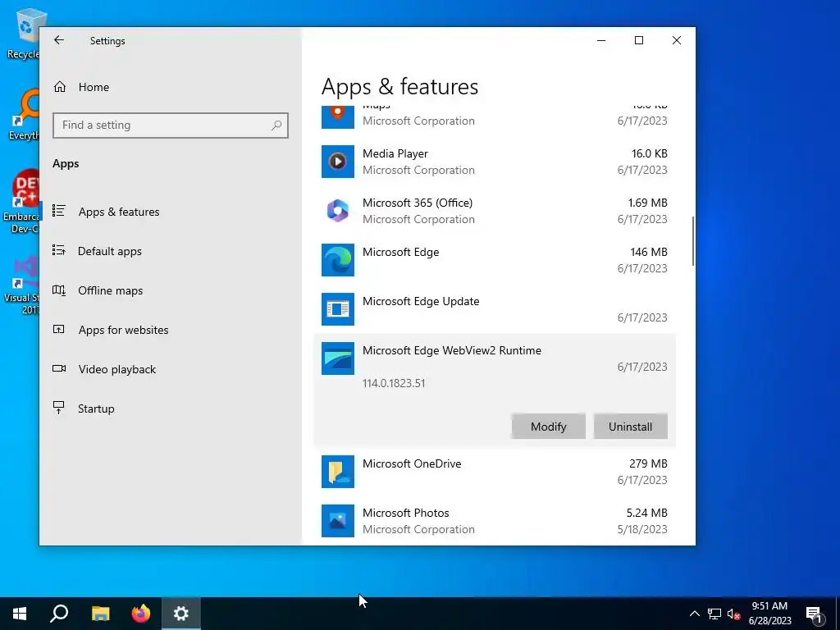
Task: Click Uninstall for Edge WebView2 Runtime
Action: (x=631, y=427)
